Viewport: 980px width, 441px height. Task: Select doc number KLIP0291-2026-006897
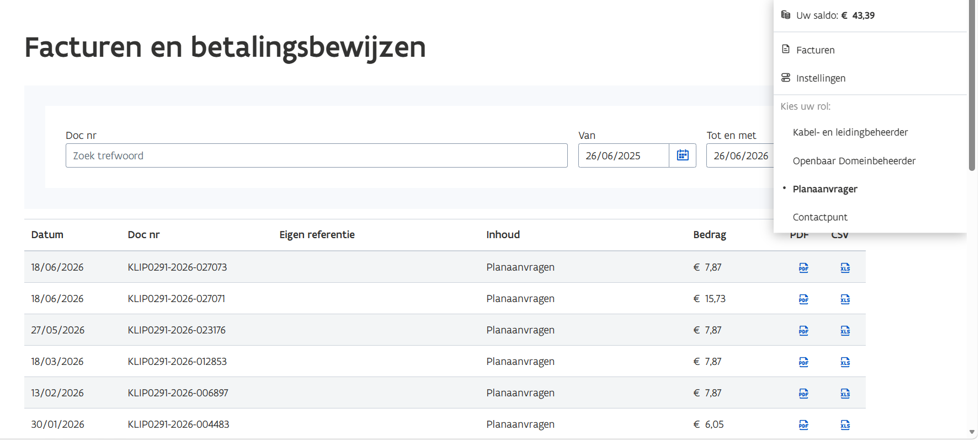coord(178,393)
